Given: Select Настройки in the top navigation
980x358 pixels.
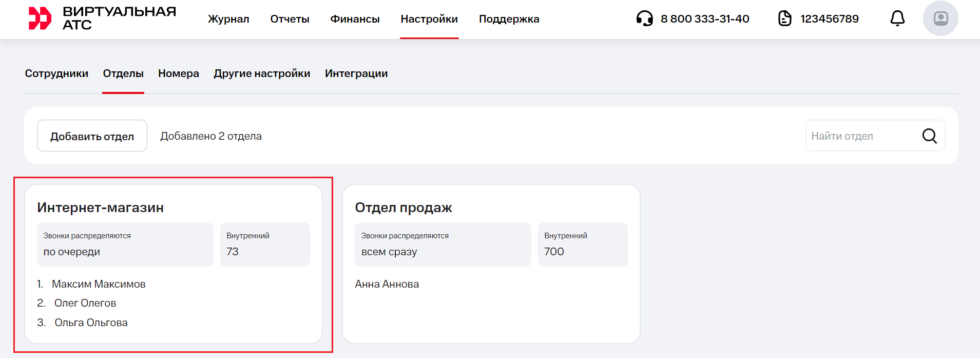Looking at the screenshot, I should click(429, 19).
